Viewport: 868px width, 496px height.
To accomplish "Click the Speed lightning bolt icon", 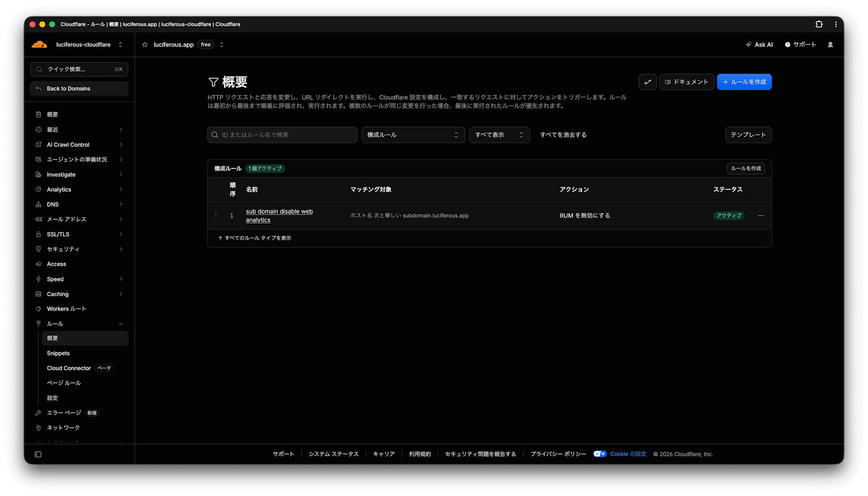I will 39,279.
